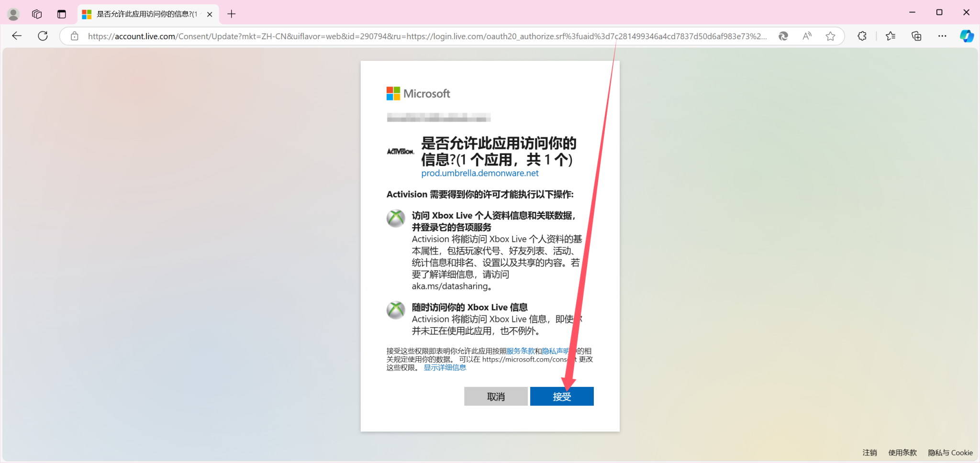
Task: Open the browser profile avatar
Action: click(13, 14)
